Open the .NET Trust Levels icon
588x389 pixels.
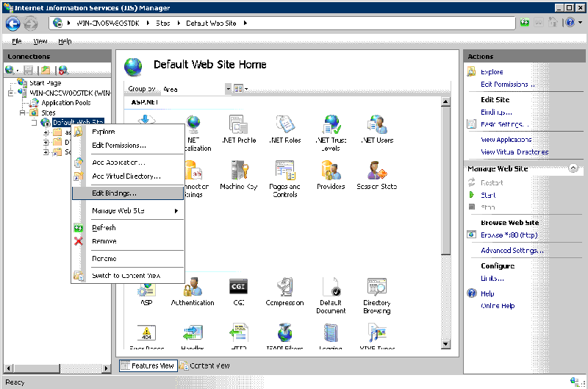(x=330, y=126)
